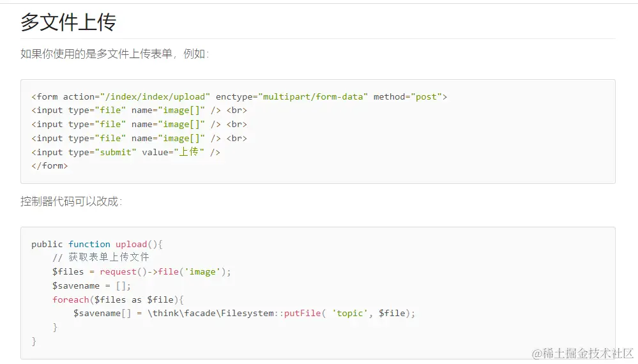This screenshot has height=364, width=638.
Task: Click the "multipart/form-data" enctype value
Action: pyautogui.click(x=312, y=97)
